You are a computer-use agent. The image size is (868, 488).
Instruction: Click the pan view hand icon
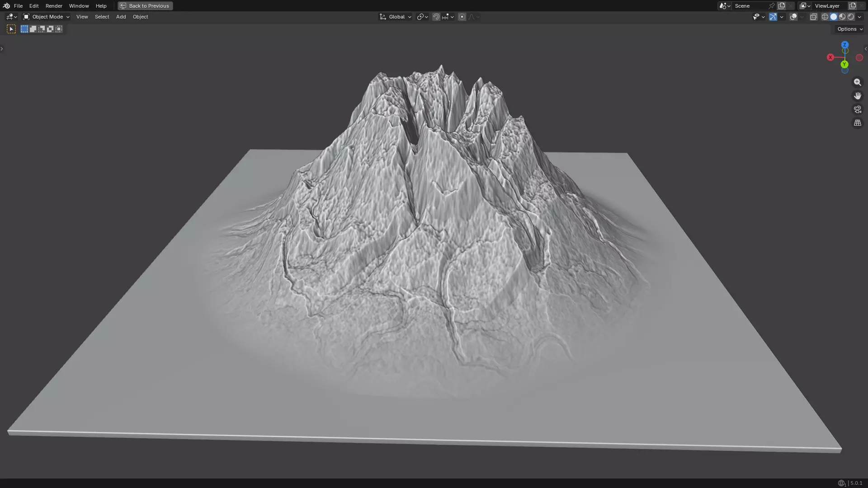pos(857,96)
